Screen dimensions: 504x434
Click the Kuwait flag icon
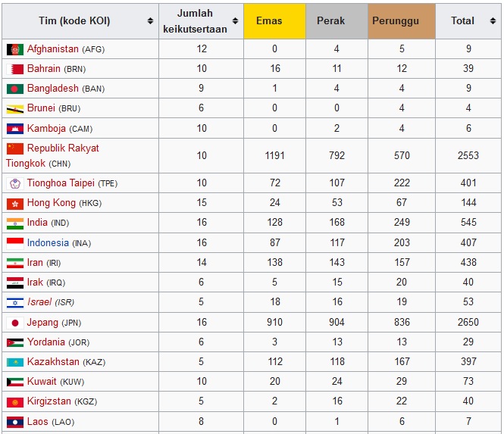tap(15, 382)
